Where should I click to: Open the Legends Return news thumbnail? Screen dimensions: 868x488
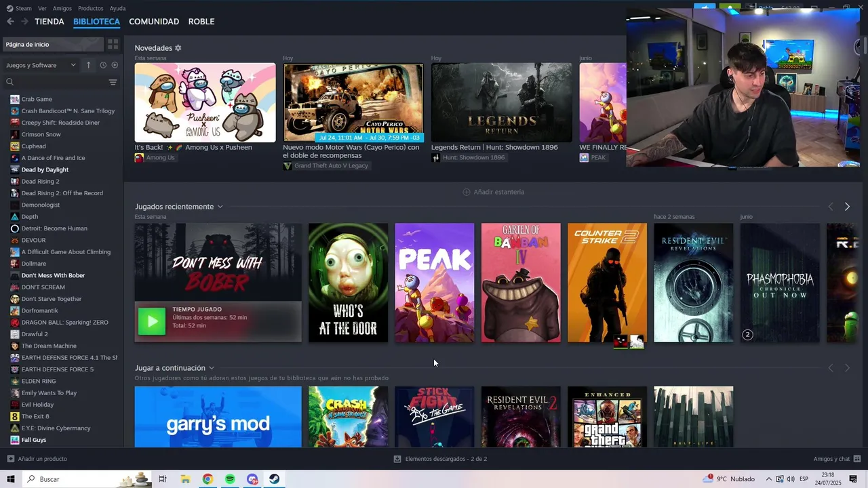pyautogui.click(x=501, y=102)
